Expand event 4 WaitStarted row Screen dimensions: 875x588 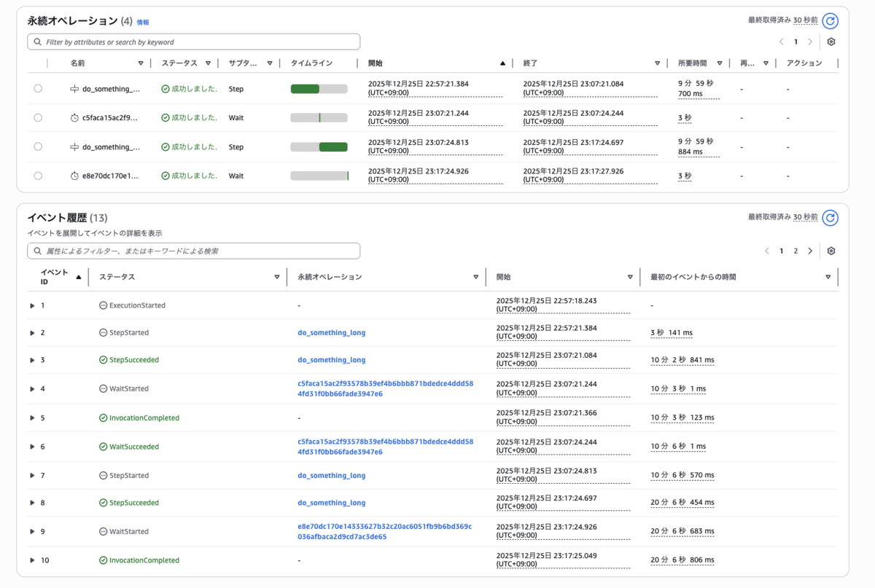32,389
